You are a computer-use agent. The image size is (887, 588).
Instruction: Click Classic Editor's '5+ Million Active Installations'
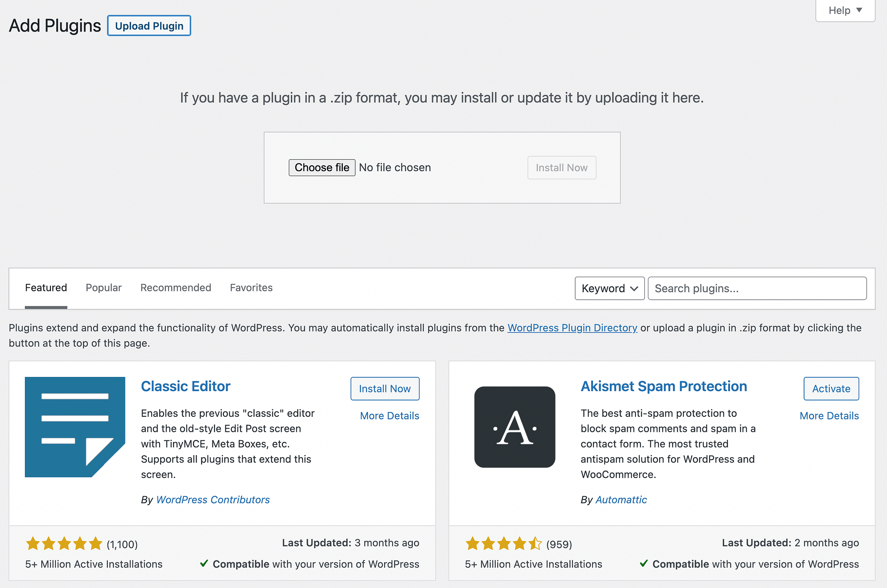click(x=94, y=564)
